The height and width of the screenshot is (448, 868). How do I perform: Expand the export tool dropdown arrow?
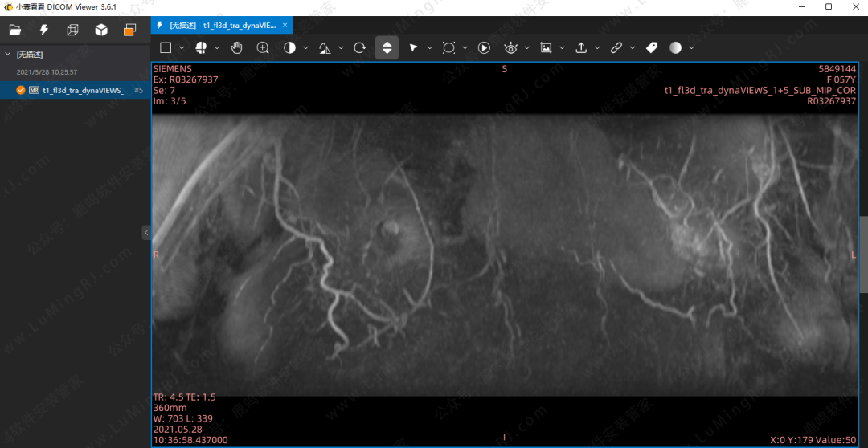pyautogui.click(x=597, y=48)
